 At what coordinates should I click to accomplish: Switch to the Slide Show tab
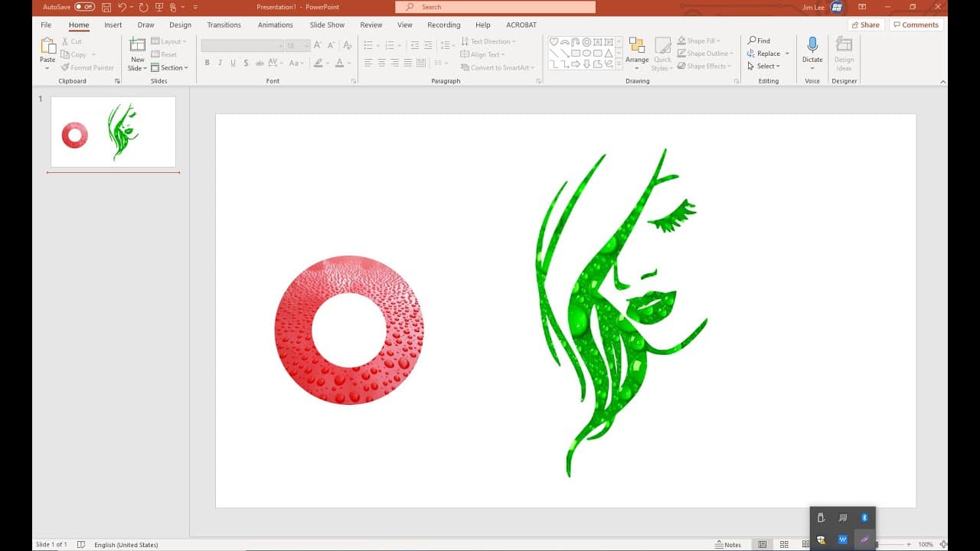coord(327,24)
